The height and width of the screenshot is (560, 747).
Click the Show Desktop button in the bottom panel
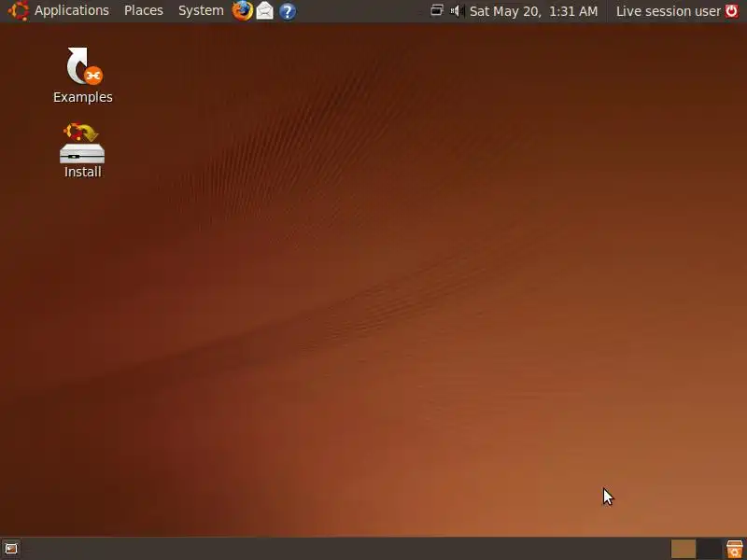coord(11,549)
